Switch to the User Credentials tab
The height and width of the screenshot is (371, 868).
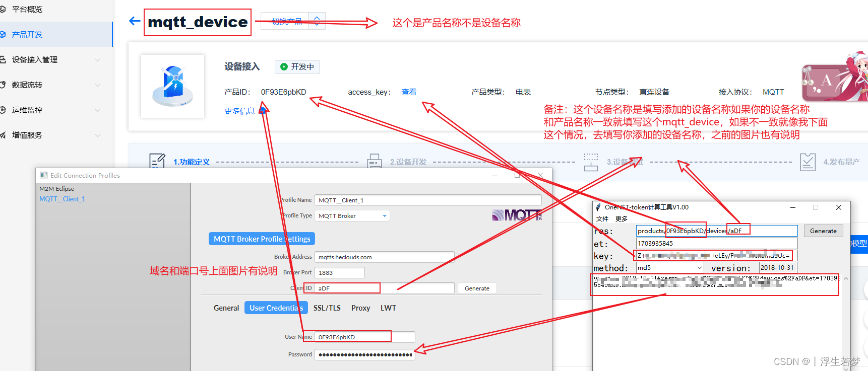point(276,308)
